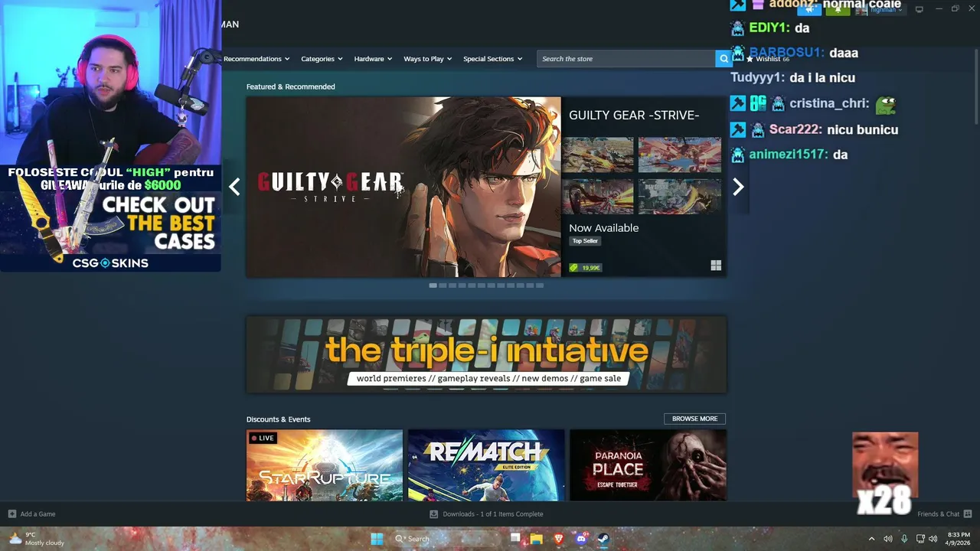Open the triple-i initiative banner
Screen dimensions: 980x551
(486, 354)
